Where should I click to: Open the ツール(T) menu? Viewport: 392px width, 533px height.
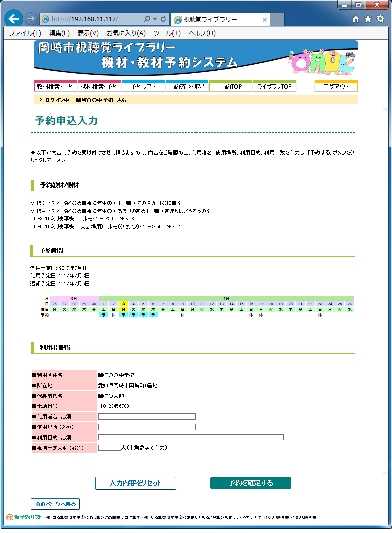pos(167,33)
